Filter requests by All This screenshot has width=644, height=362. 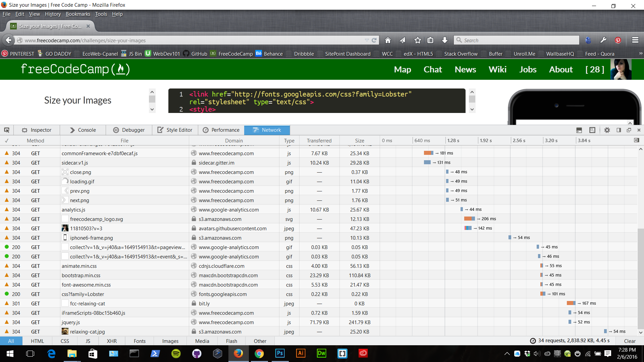(11, 341)
